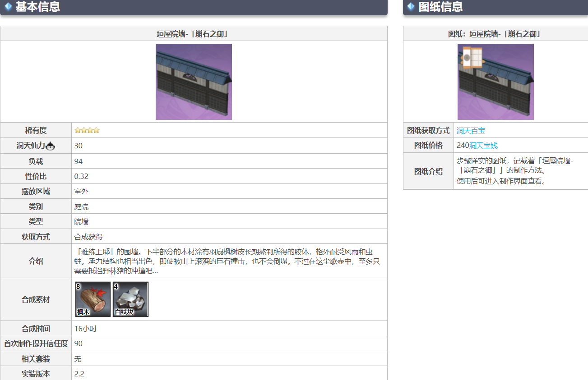The image size is (588, 380).
Task: Click the adeptal energy icon beside 洞天仙力
Action: (51, 146)
